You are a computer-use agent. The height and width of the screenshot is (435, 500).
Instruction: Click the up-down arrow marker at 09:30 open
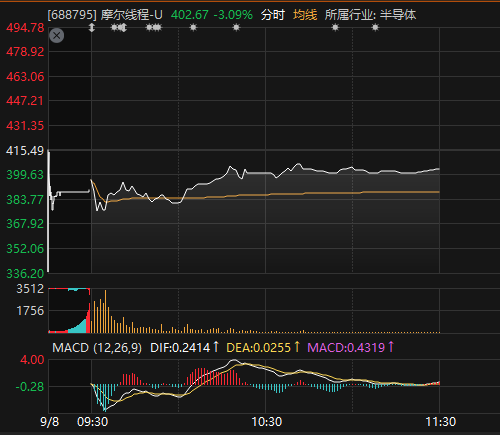point(92,28)
